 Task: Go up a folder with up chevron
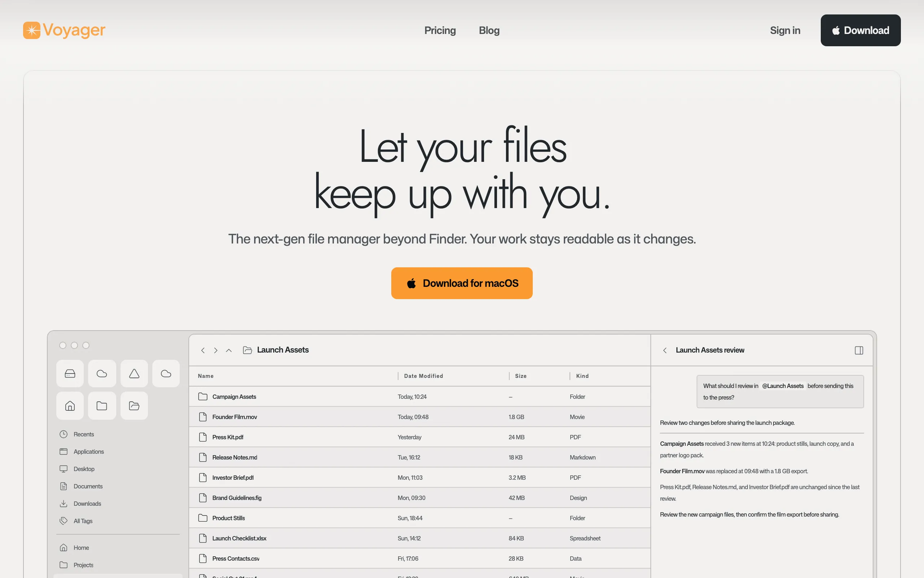(229, 350)
